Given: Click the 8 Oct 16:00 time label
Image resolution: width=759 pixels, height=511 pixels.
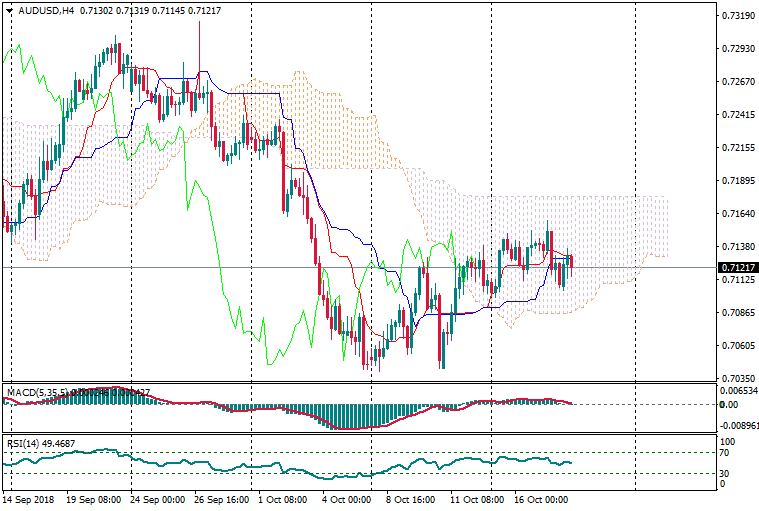Looking at the screenshot, I should [x=409, y=498].
